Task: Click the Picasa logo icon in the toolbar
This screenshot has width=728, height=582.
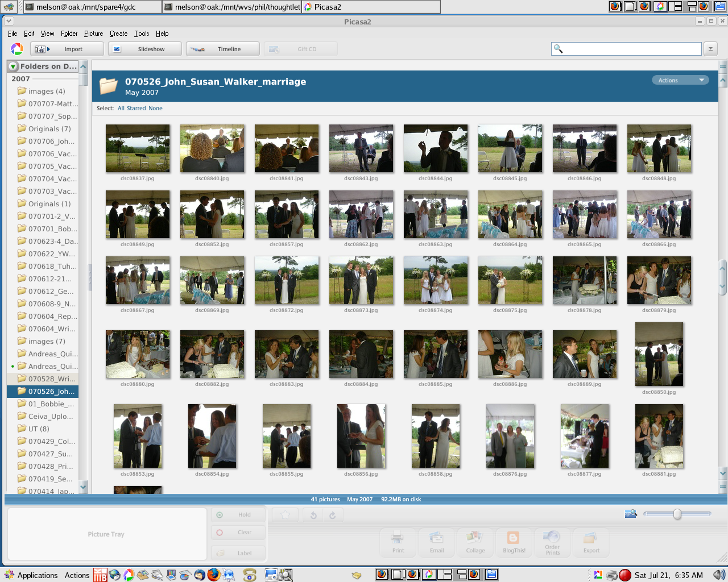Action: click(17, 49)
